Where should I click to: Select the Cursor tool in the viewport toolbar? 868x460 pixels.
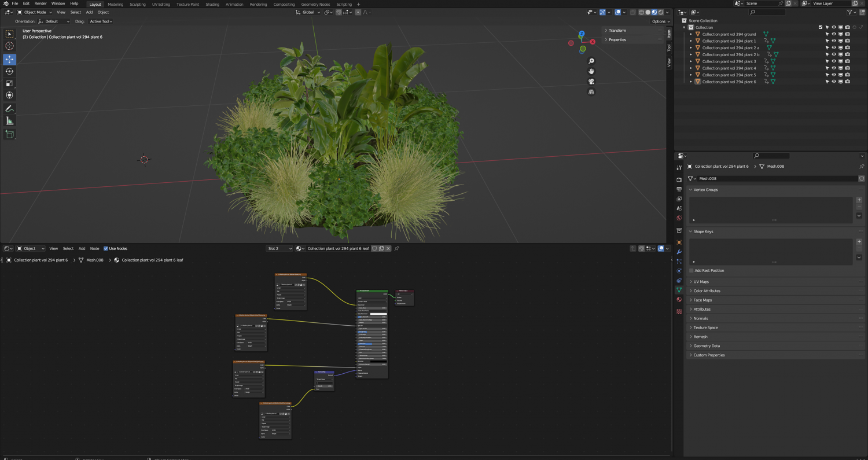pos(9,46)
